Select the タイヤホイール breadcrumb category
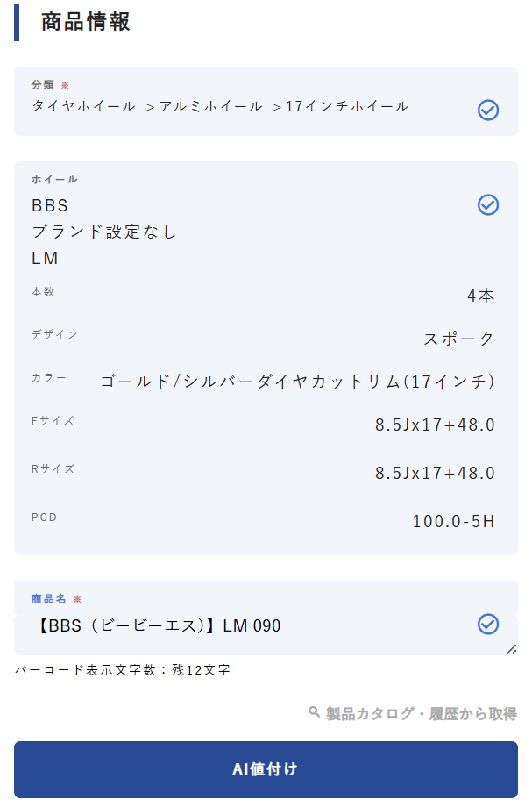 [83, 106]
